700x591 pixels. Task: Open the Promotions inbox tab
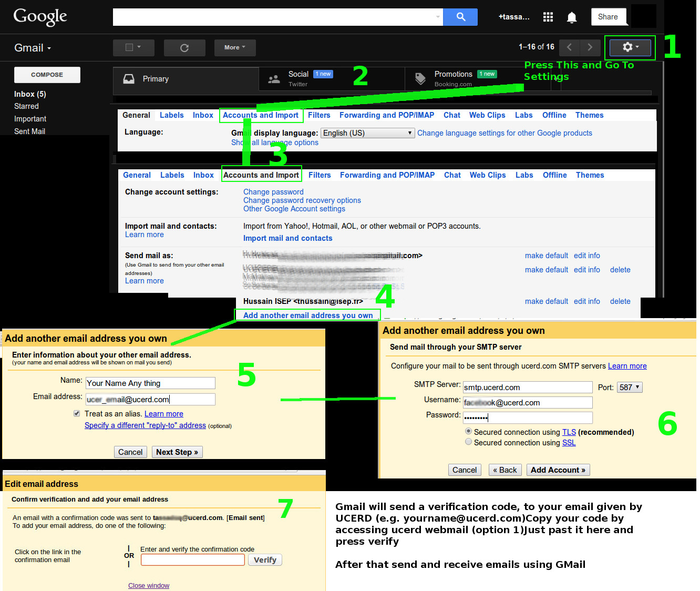(478, 79)
